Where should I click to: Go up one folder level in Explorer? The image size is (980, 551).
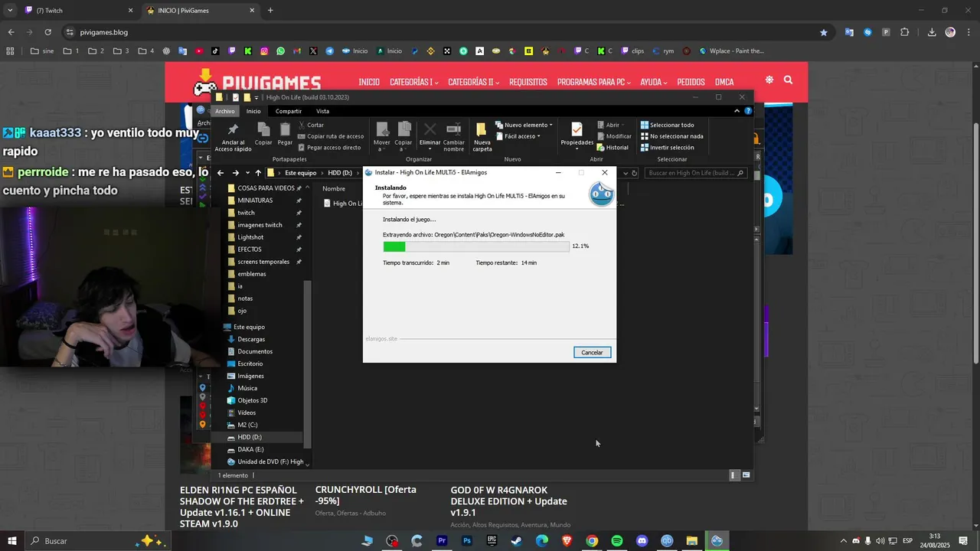pos(258,173)
